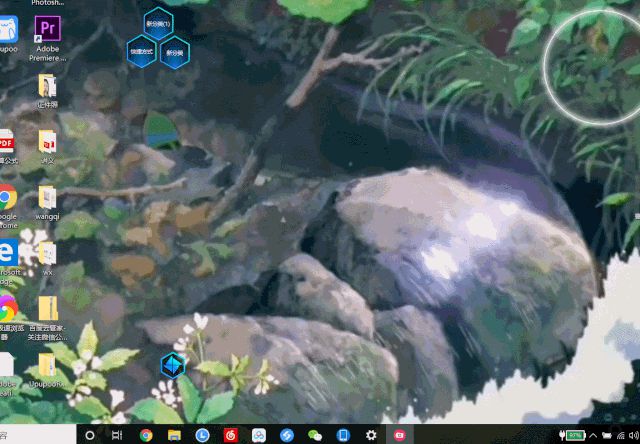The image size is (640, 444).
Task: Open WeChat from the taskbar
Action: [315, 435]
